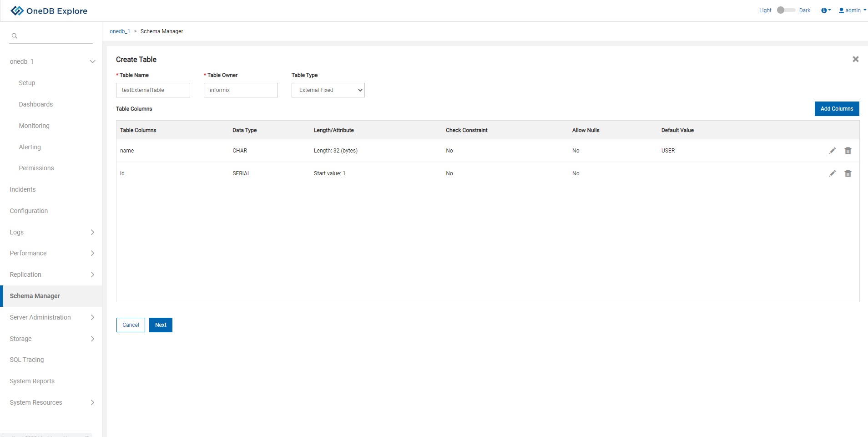
Task: Click the OneDB Explore logo
Action: coord(49,11)
